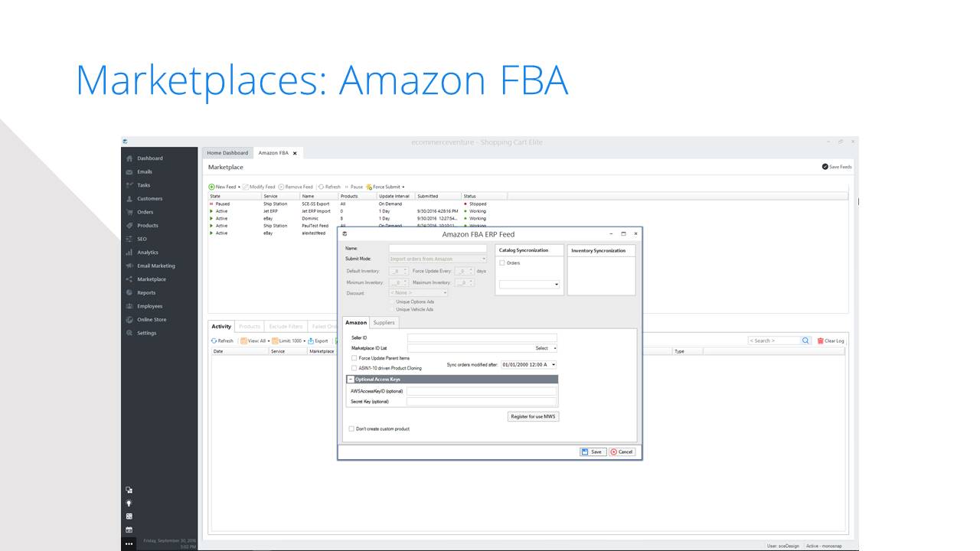The width and height of the screenshot is (980, 551).
Task: Open the Discount dropdown
Action: pos(418,292)
